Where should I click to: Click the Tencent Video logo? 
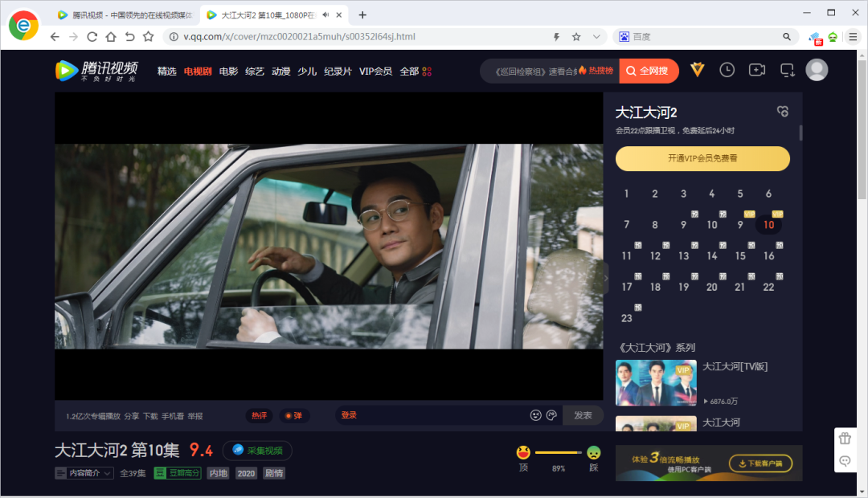[x=96, y=71]
